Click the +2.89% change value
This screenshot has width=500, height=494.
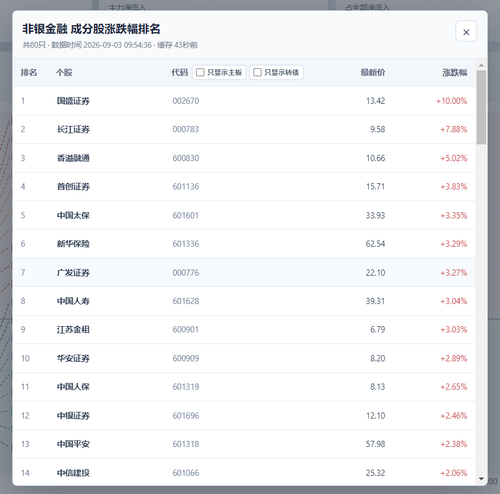pyautogui.click(x=454, y=358)
